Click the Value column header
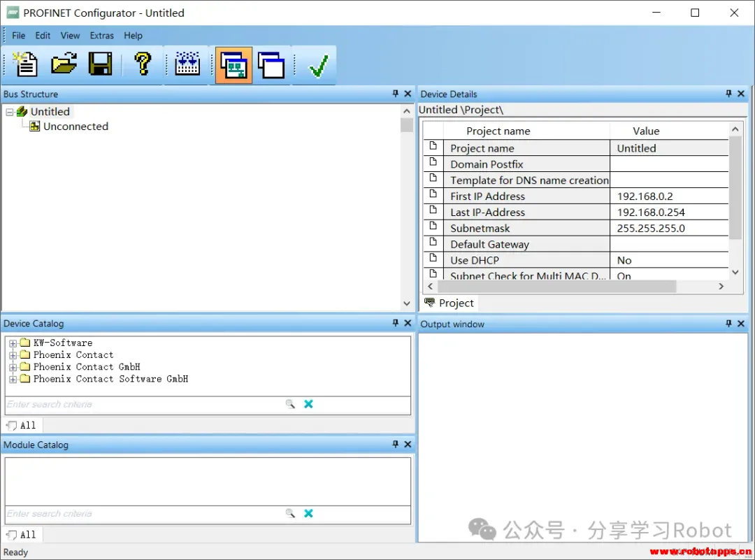Viewport: 755px width, 560px height. coord(646,131)
